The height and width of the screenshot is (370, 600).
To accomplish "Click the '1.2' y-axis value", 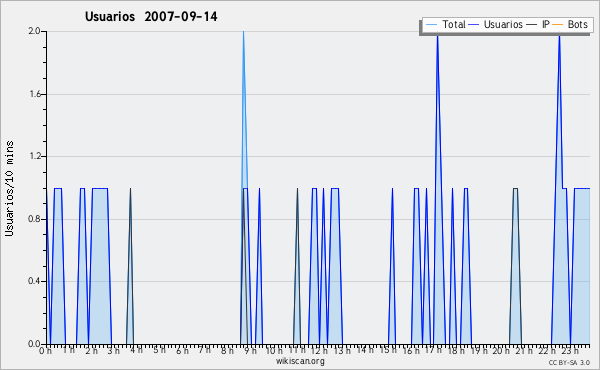I will (x=34, y=156).
